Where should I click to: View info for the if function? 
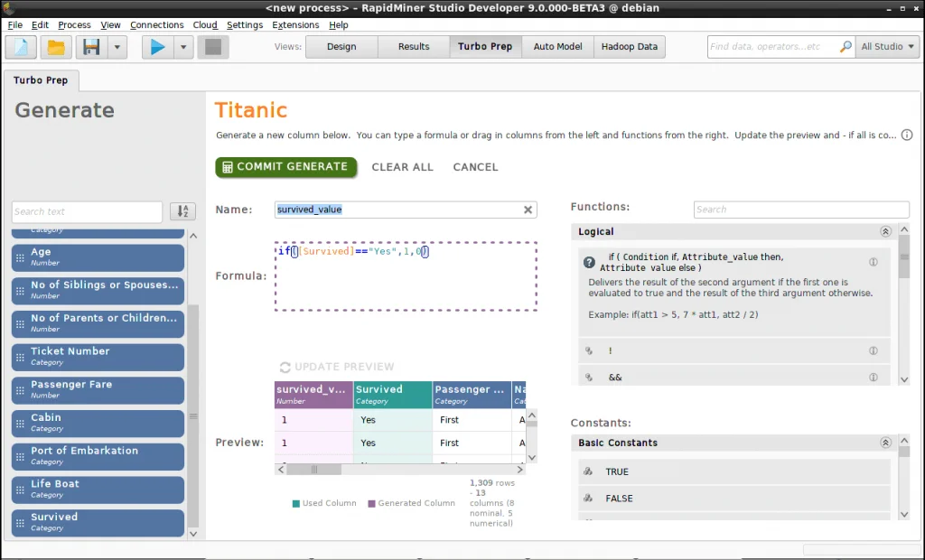click(873, 261)
